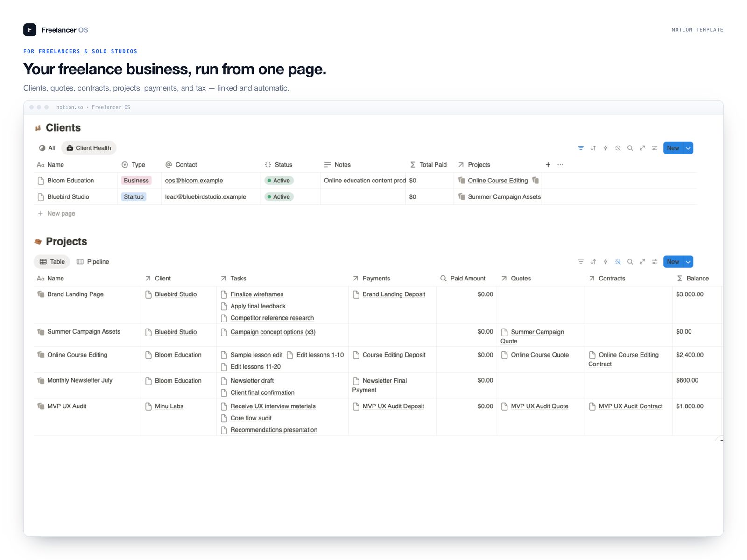
Task: Open automations lightning icon in Clients toolbar
Action: [x=606, y=148]
